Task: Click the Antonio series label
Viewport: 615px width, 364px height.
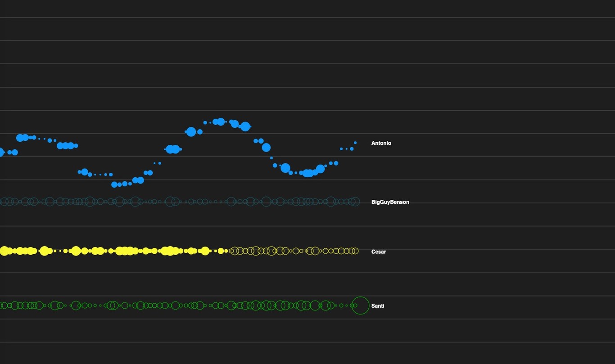Action: tap(381, 143)
